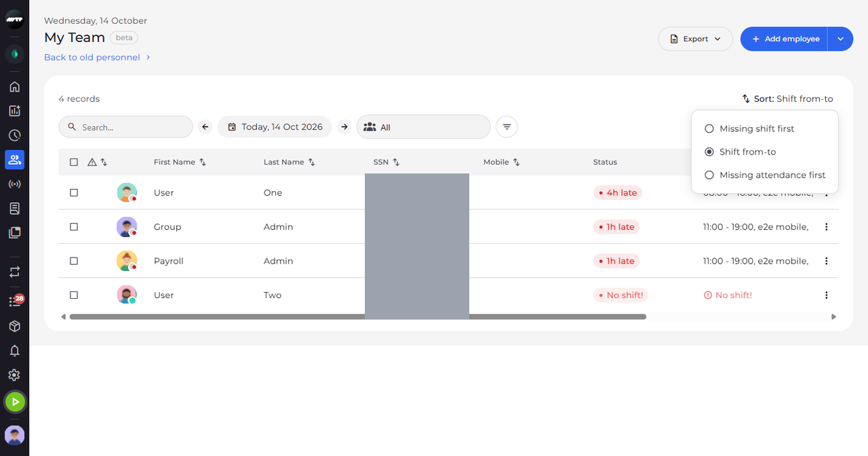868x456 pixels.
Task: Click the scrollbar right arrow
Action: tap(833, 316)
